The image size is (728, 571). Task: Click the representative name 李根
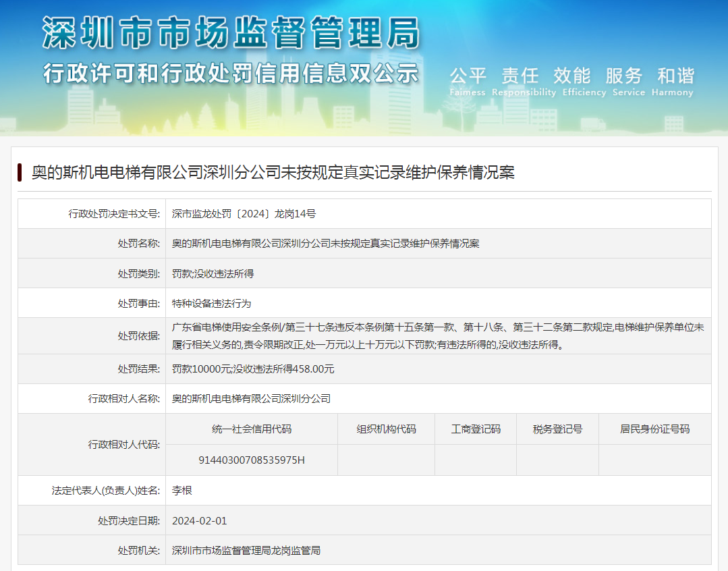tap(182, 491)
